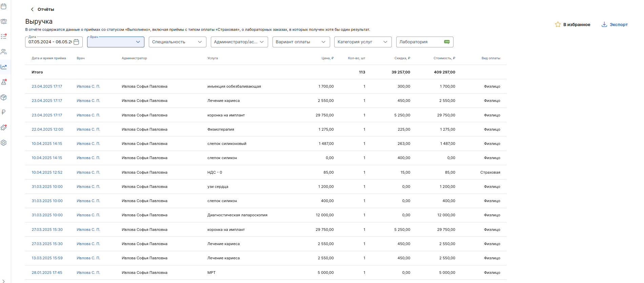Screen dimensions: 644x283
Task: Click the Цена, ₽ column header
Action: pos(327,58)
